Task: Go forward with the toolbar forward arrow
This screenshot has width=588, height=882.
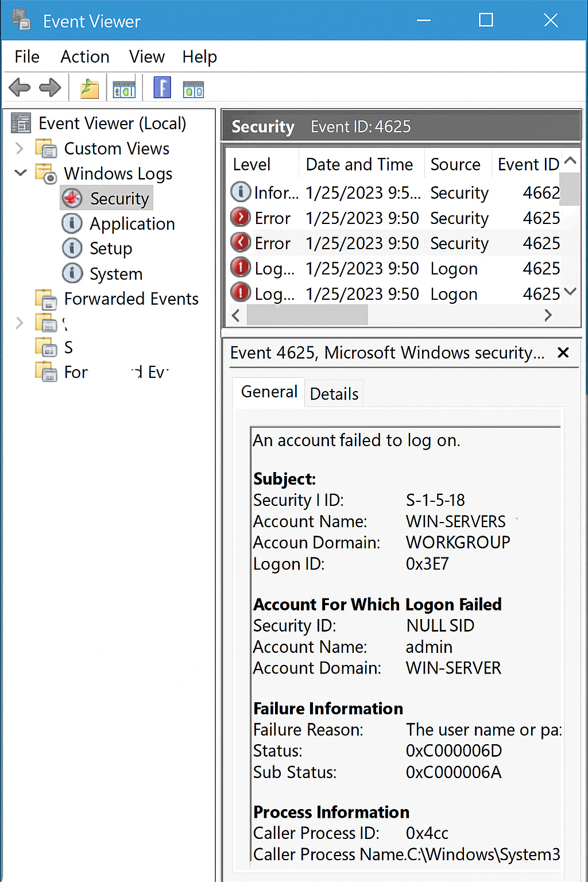Action: (50, 88)
